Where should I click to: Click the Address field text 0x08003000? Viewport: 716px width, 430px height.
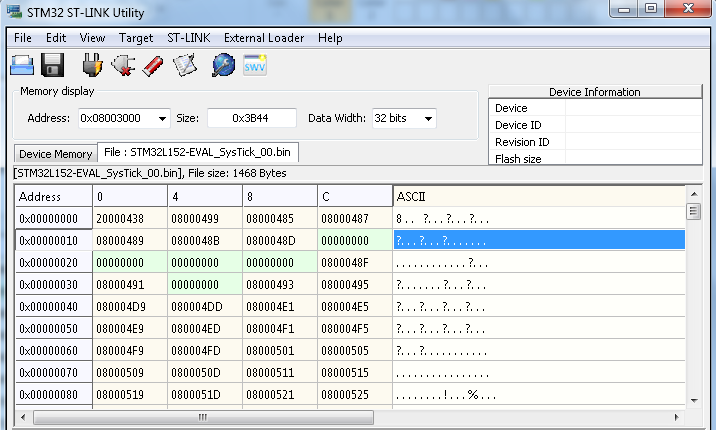(x=111, y=118)
